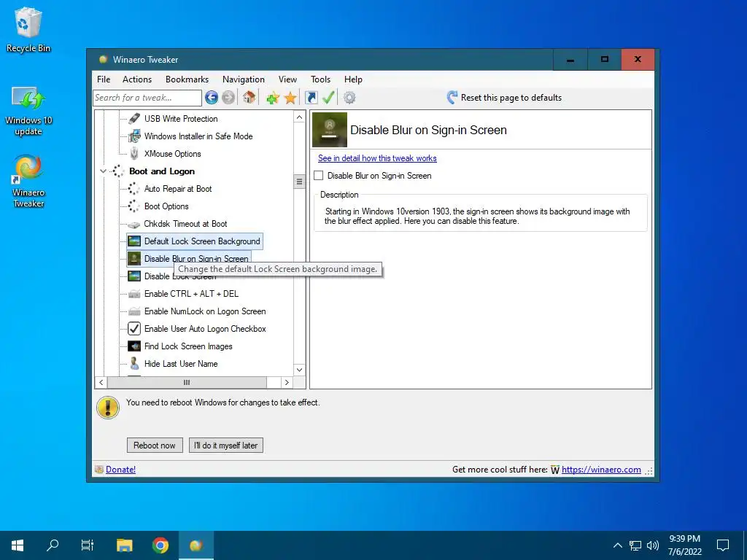The width and height of the screenshot is (747, 560).
Task: Open See in detail how this tweak works link
Action: (x=377, y=158)
